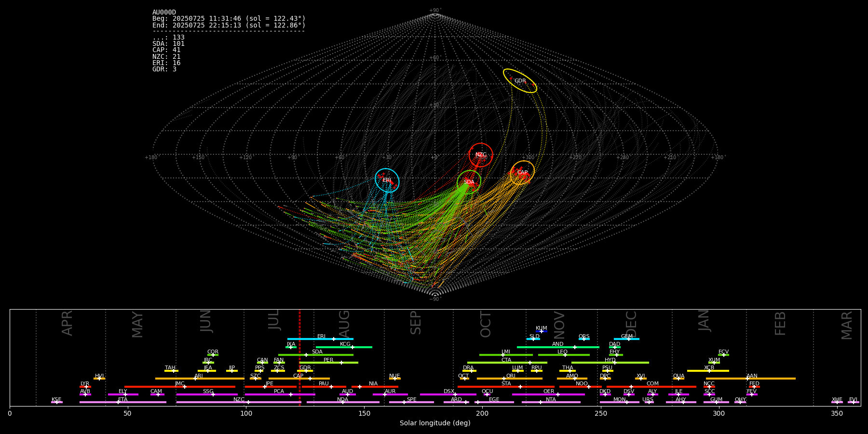Click the yellow GDR radiant ellipse on sky map
This screenshot has width=868, height=434.
click(520, 81)
